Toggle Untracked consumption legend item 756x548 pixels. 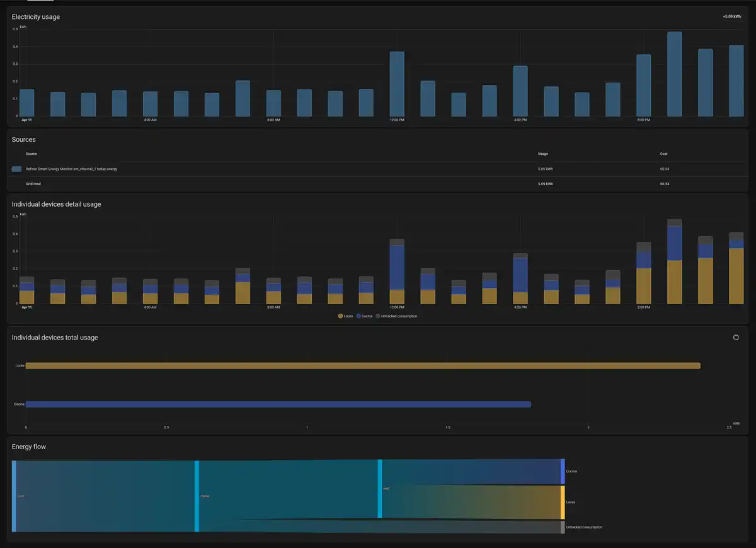398,316
